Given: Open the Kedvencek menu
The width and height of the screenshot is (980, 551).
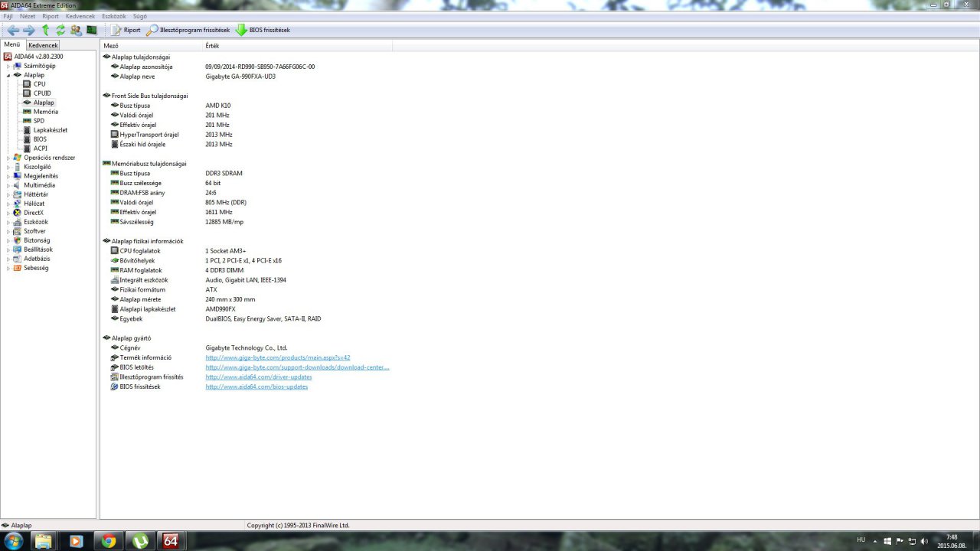Looking at the screenshot, I should coord(80,16).
